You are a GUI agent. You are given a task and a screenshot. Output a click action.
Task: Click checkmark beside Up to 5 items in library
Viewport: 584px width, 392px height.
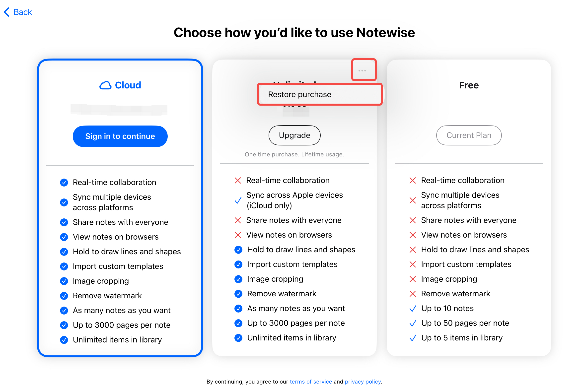[413, 338]
